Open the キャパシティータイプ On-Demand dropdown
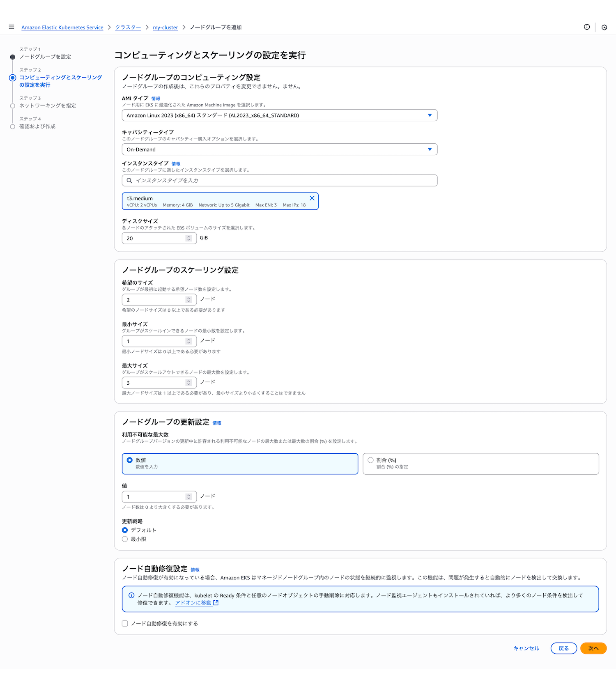This screenshot has width=616, height=682. pyautogui.click(x=279, y=149)
